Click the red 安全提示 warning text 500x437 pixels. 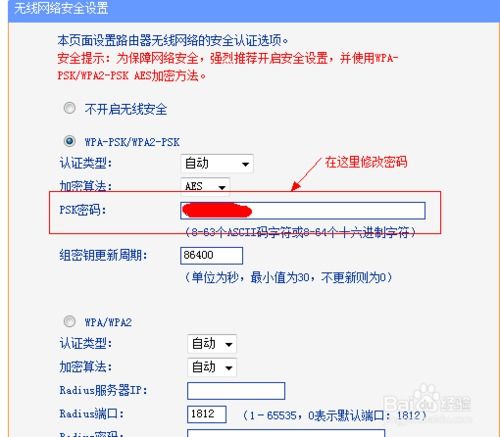click(x=228, y=67)
